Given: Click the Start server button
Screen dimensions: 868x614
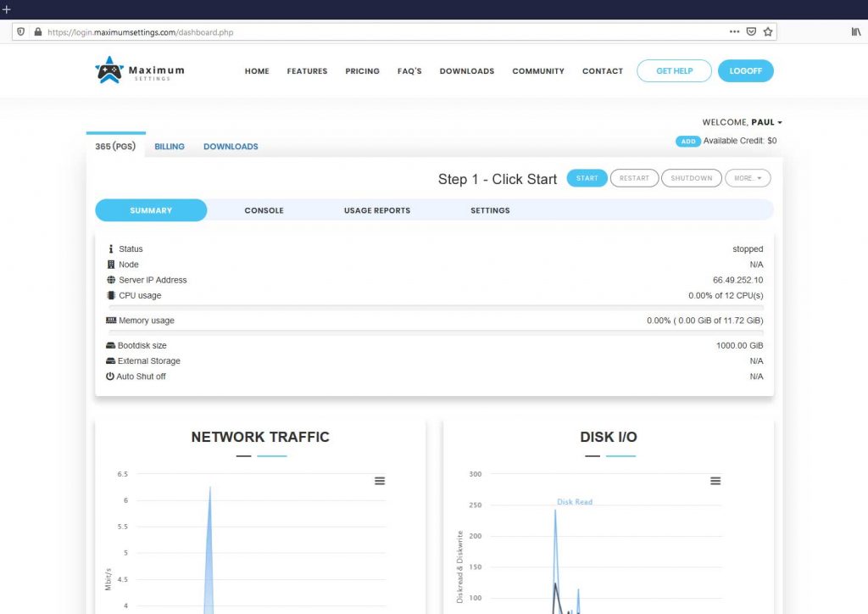Looking at the screenshot, I should [x=587, y=178].
